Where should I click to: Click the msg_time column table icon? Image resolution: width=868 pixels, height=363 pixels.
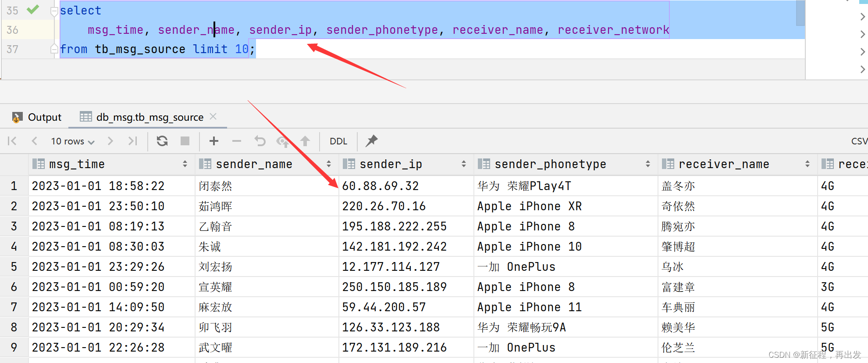pyautogui.click(x=39, y=164)
